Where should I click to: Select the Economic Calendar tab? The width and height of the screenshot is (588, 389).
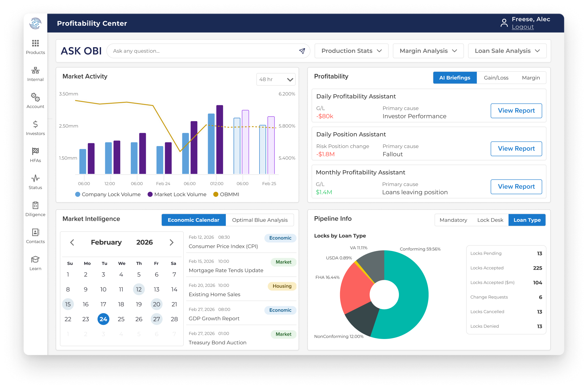[193, 220]
